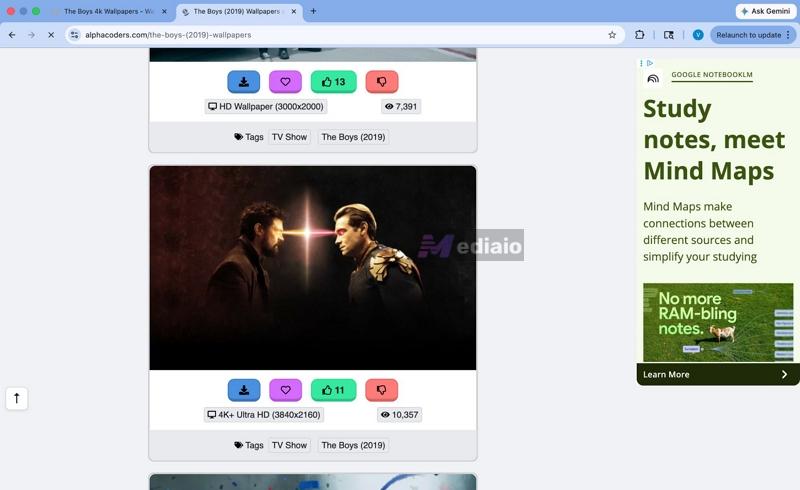Stop loading the page
The width and height of the screenshot is (800, 490).
pyautogui.click(x=51, y=35)
